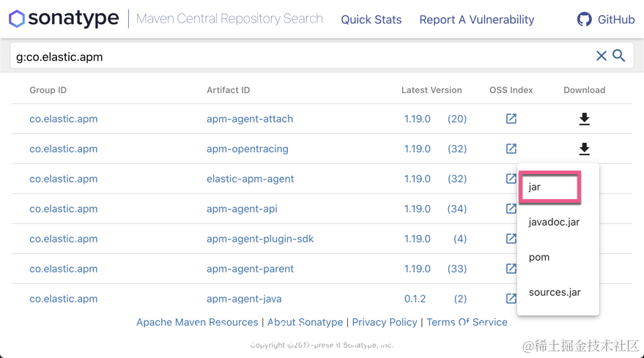The width and height of the screenshot is (644, 358).
Task: Open elastic-apm-agent artifact link
Action: pyautogui.click(x=250, y=179)
